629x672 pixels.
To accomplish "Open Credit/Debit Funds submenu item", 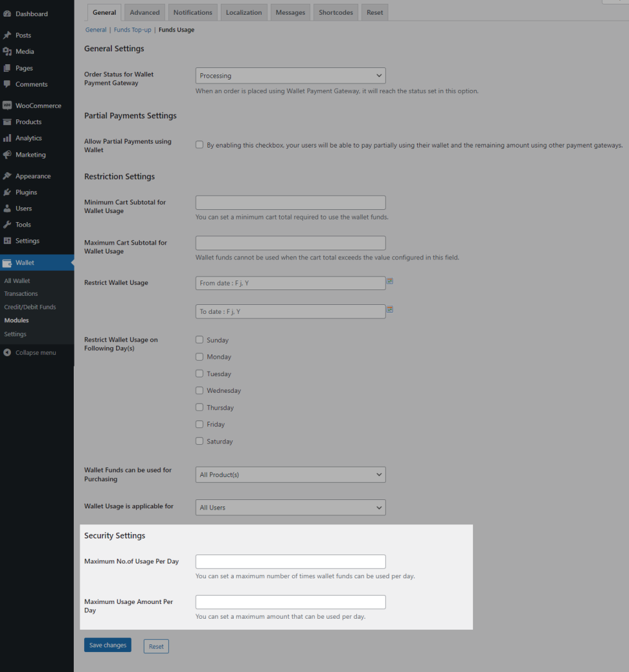I will (30, 307).
